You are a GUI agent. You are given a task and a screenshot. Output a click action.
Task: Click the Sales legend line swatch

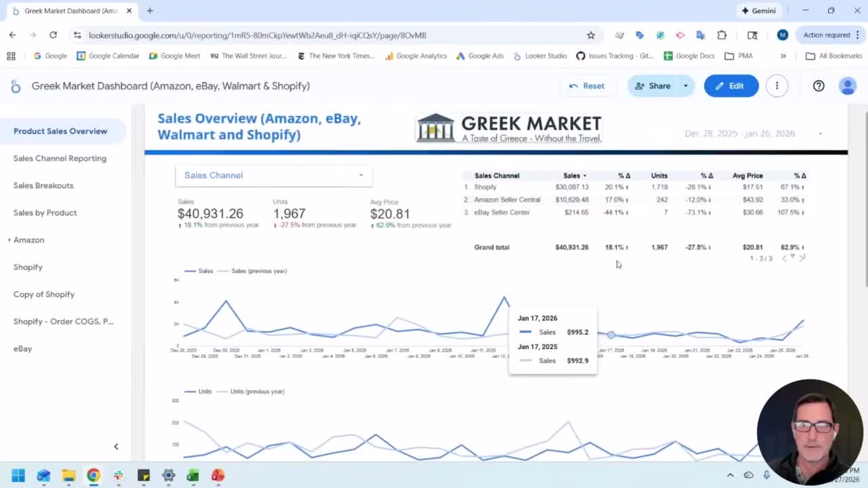point(190,271)
